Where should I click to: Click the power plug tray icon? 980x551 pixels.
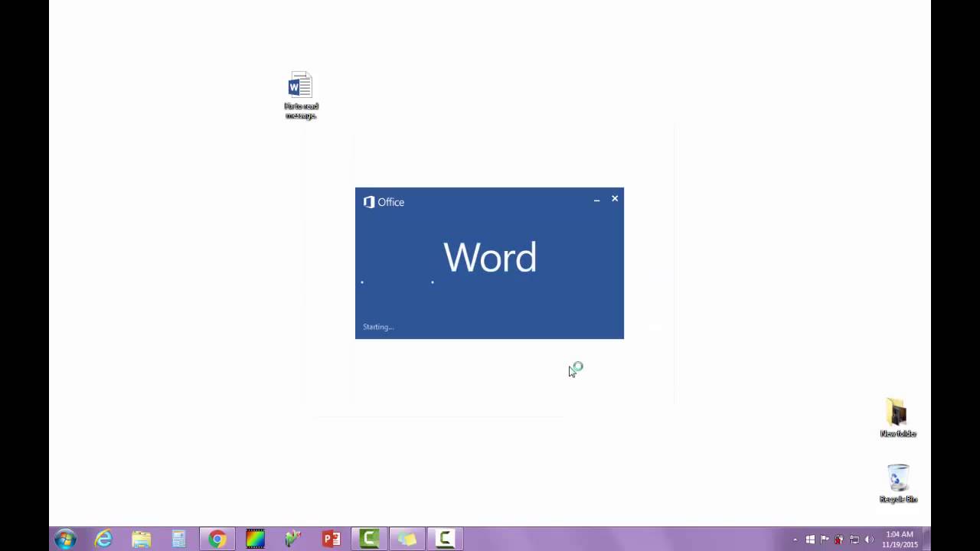tap(840, 540)
